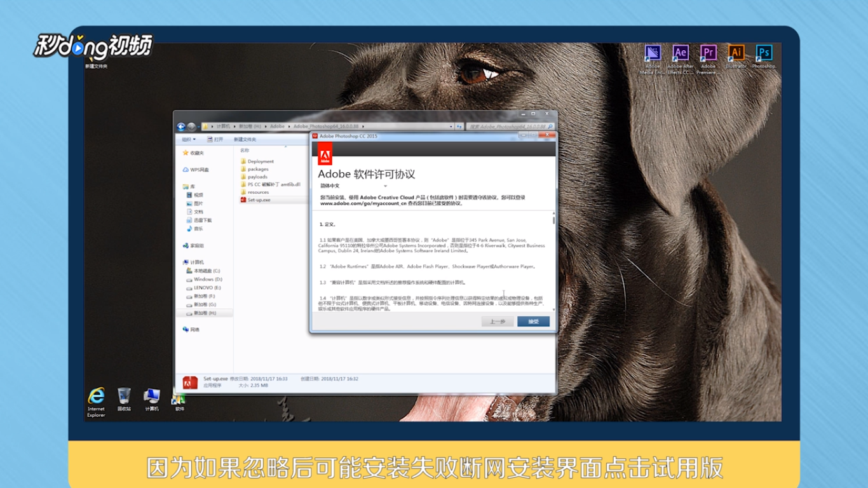The width and height of the screenshot is (868, 488).
Task: Select the Deployment folder
Action: pyautogui.click(x=257, y=161)
